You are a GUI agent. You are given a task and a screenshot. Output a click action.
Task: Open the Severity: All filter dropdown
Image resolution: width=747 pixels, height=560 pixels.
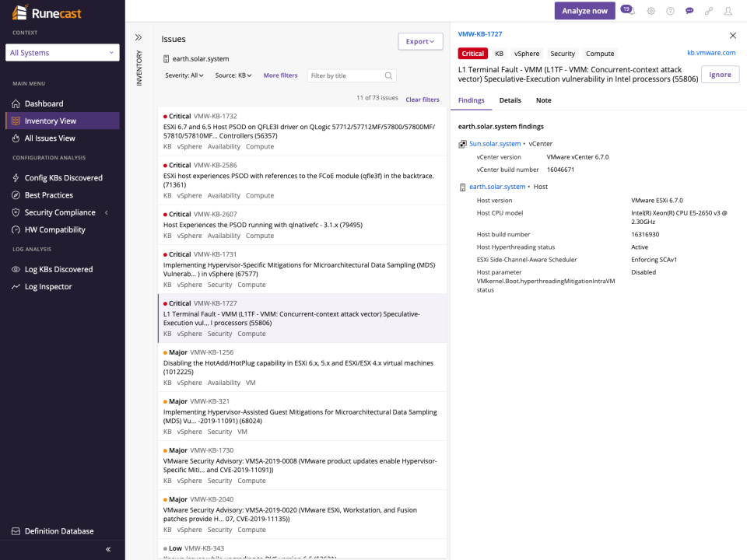(184, 75)
